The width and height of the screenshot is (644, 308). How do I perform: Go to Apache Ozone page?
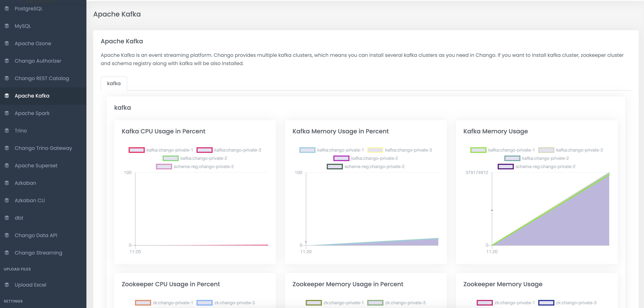click(x=43, y=44)
